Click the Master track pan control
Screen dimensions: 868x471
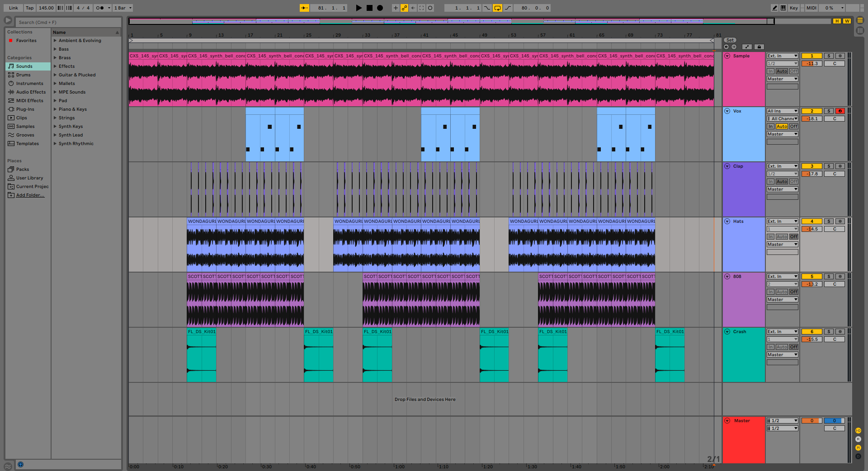(x=834, y=428)
